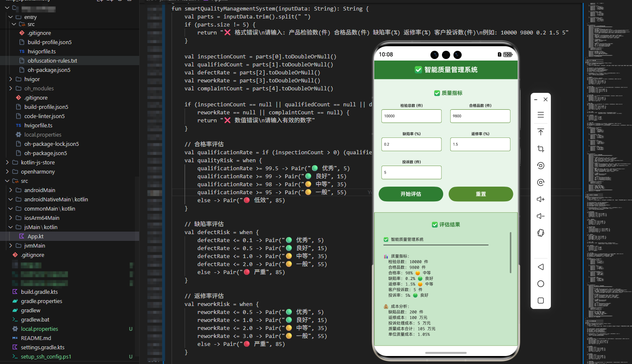This screenshot has width=632, height=364.
Task: Click the git icon beside entry .gitignore
Action: coord(22,33)
